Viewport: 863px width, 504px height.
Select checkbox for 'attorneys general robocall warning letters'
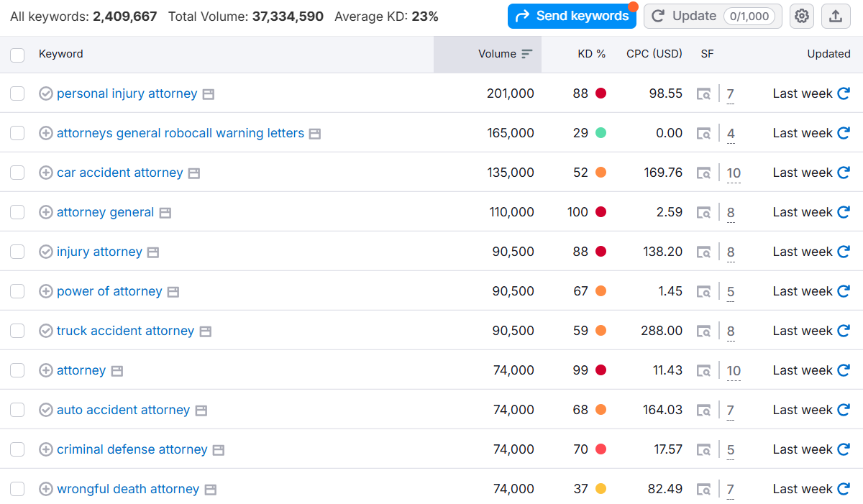coord(17,133)
